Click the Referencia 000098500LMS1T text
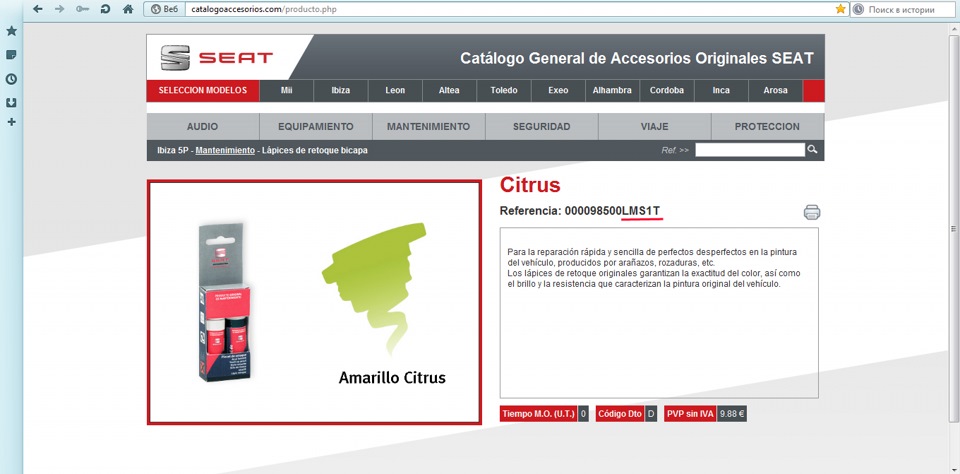This screenshot has height=474, width=960. (580, 211)
